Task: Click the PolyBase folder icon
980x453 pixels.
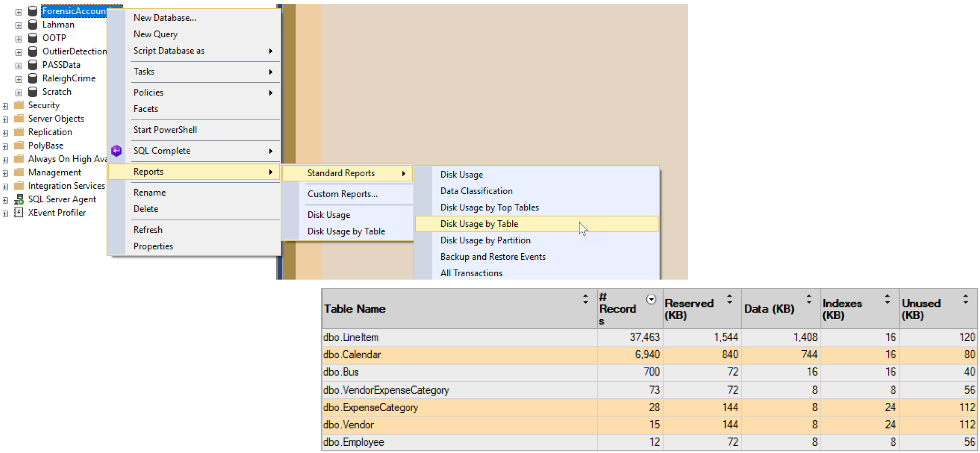Action: pos(19,145)
